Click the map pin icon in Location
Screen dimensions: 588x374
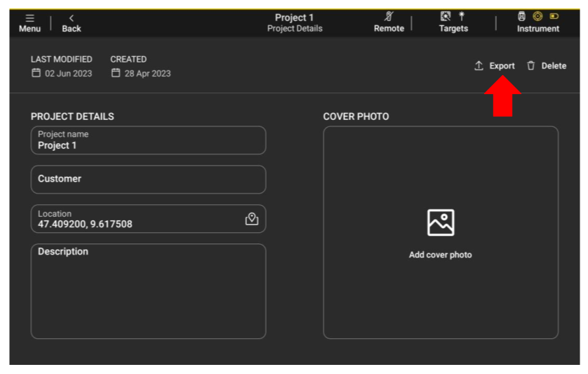pos(252,220)
